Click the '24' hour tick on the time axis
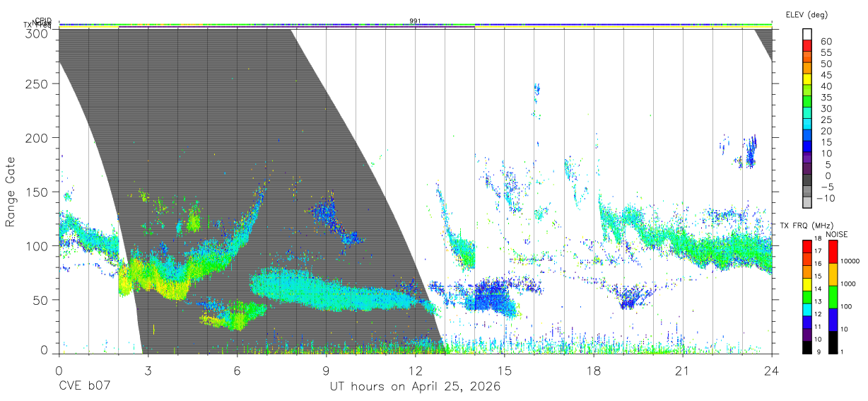Image resolution: width=868 pixels, height=401 pixels. [771, 370]
